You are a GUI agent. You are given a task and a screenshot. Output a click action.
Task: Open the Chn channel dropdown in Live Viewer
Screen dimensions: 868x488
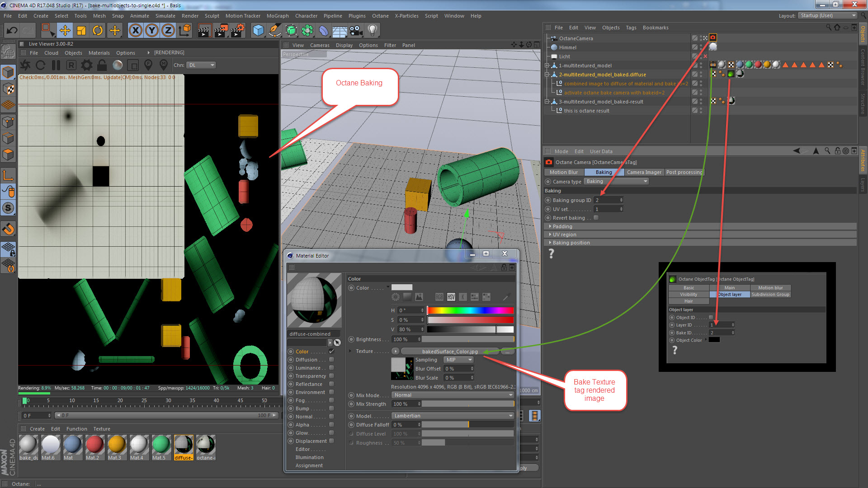[201, 65]
